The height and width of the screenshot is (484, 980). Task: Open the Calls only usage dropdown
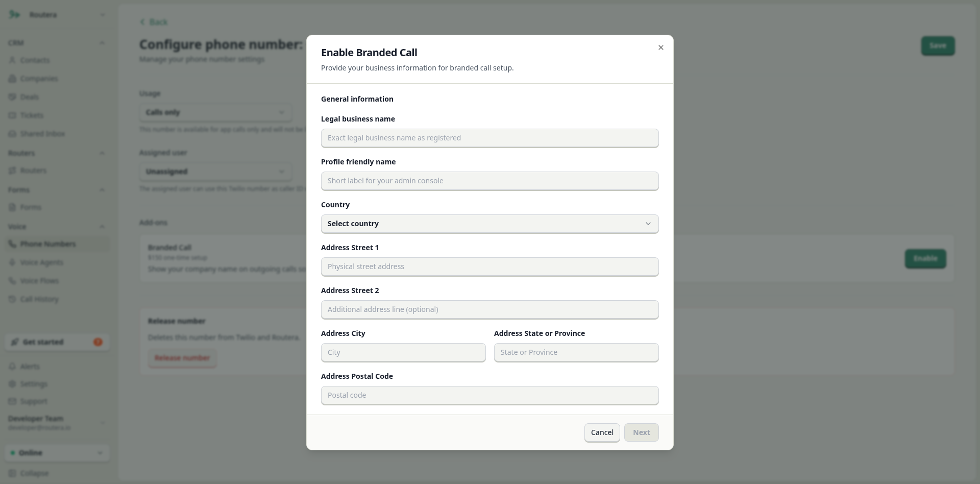[215, 112]
